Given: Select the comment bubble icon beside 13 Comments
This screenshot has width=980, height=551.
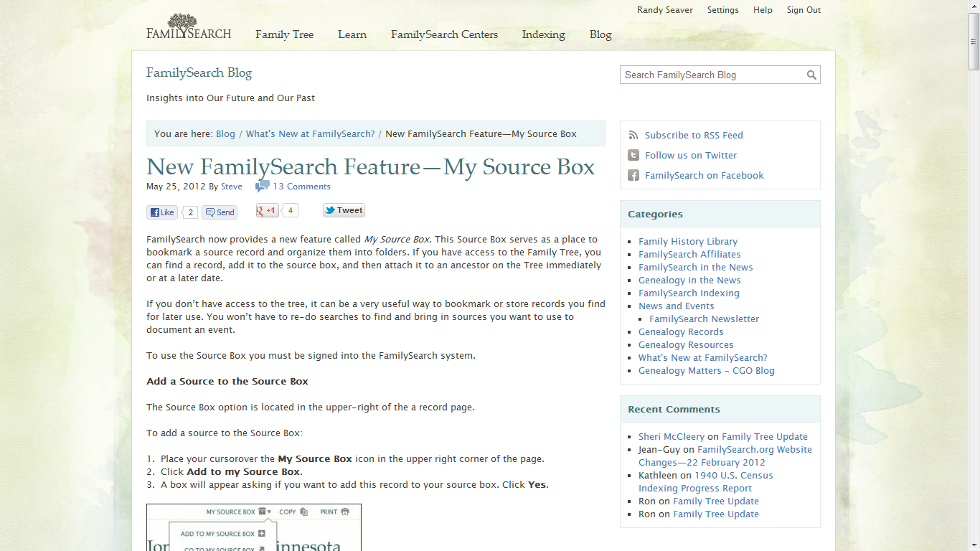Looking at the screenshot, I should pos(262,186).
